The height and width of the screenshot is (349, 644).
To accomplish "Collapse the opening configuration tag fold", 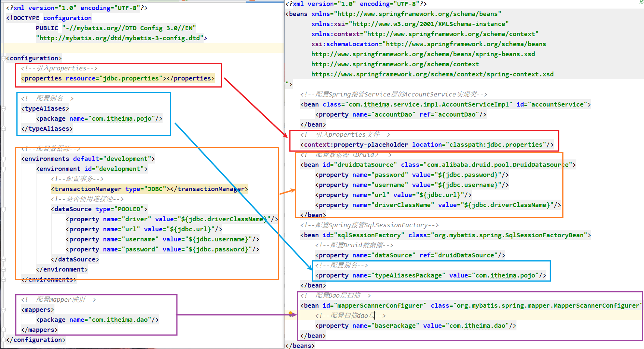I will [3, 58].
